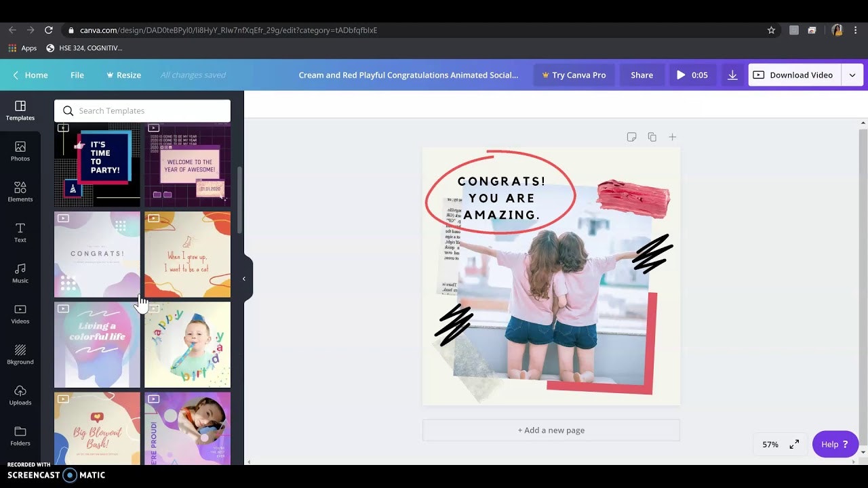Open the 57% zoom level menu
Image resolution: width=868 pixels, height=488 pixels.
pyautogui.click(x=770, y=445)
